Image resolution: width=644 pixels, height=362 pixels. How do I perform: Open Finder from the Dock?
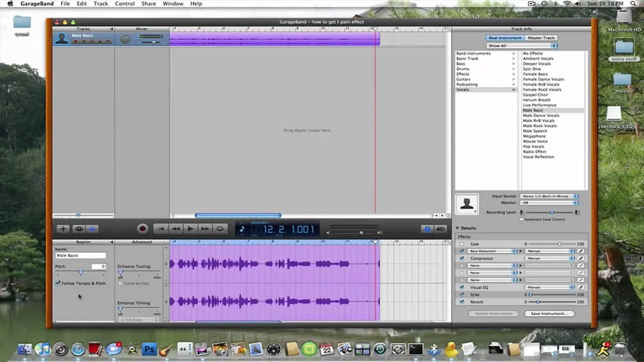click(24, 349)
